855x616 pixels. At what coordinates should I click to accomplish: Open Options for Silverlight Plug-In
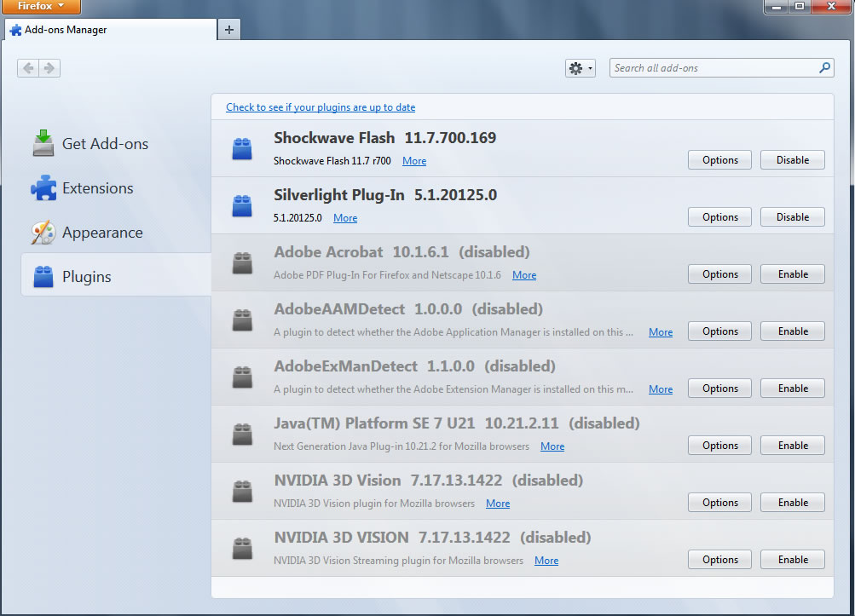pyautogui.click(x=719, y=217)
